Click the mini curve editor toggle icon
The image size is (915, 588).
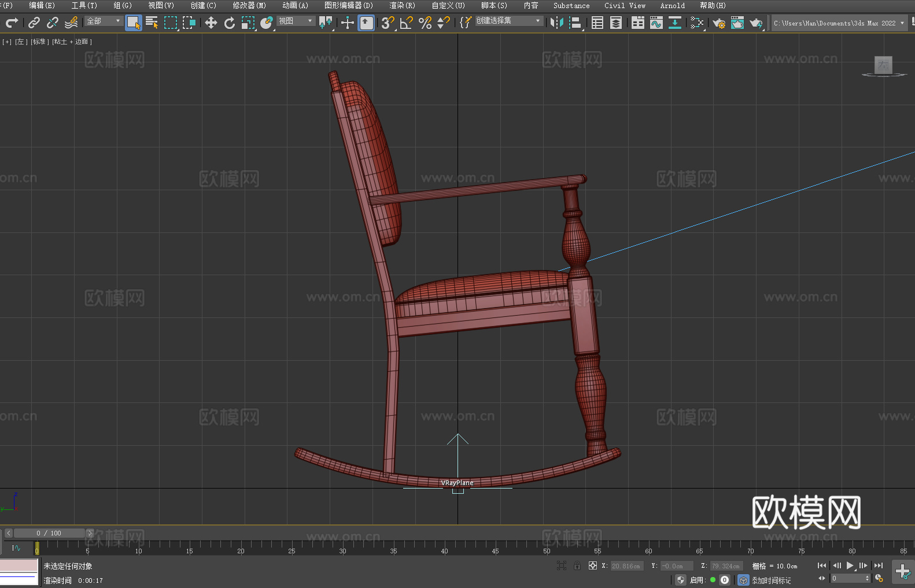16,548
